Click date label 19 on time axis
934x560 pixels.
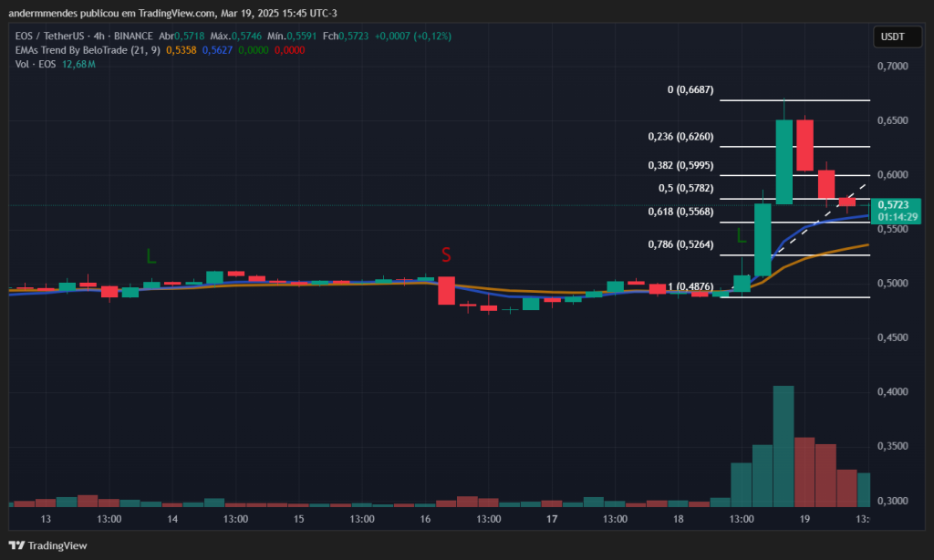click(x=804, y=519)
